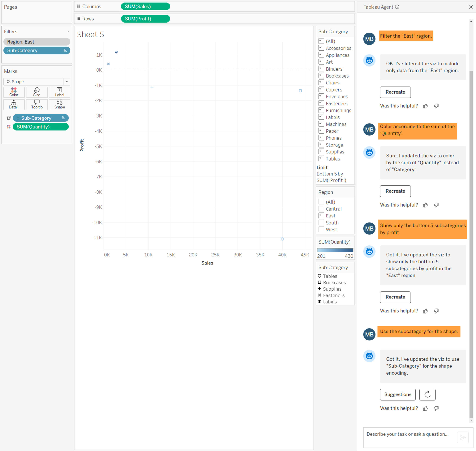Click the Tooltip mark card

pyautogui.click(x=36, y=104)
